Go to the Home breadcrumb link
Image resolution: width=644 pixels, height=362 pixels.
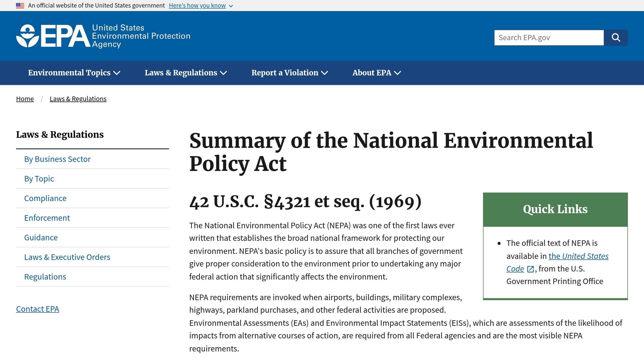pyautogui.click(x=25, y=99)
